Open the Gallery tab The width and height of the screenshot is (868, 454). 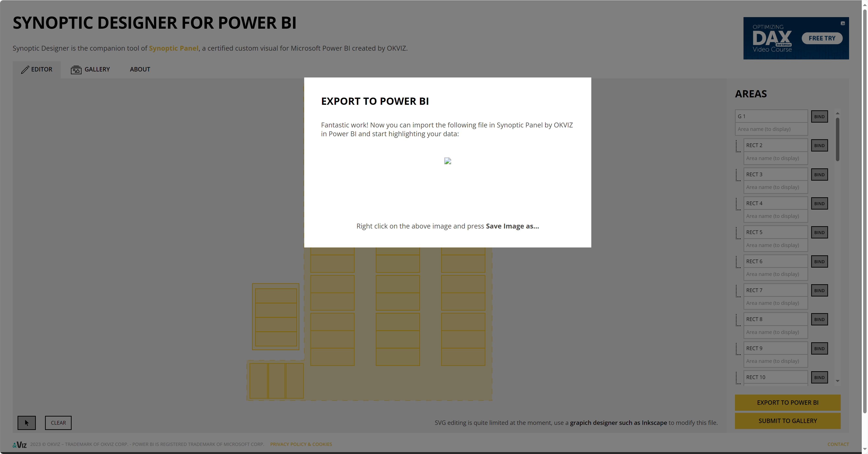(97, 69)
